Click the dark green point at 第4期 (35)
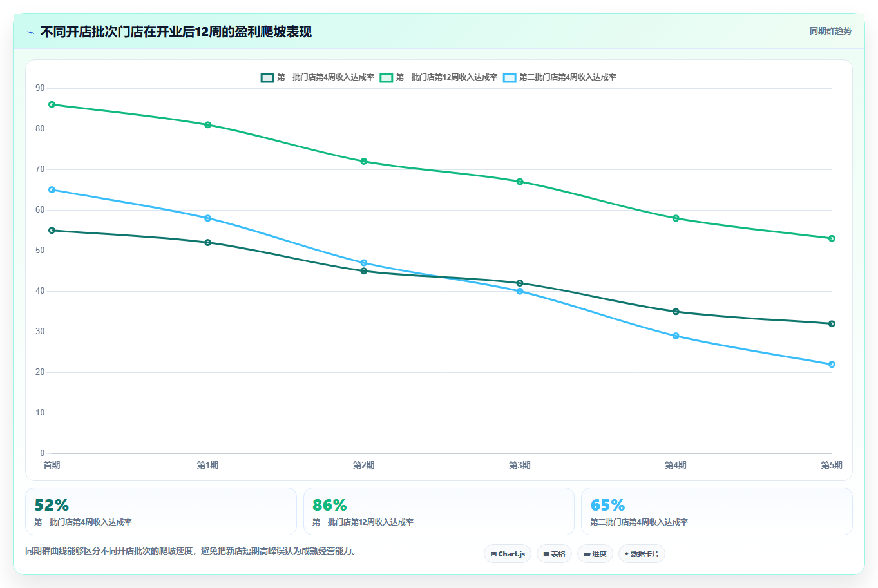This screenshot has height=588, width=878. pyautogui.click(x=676, y=312)
